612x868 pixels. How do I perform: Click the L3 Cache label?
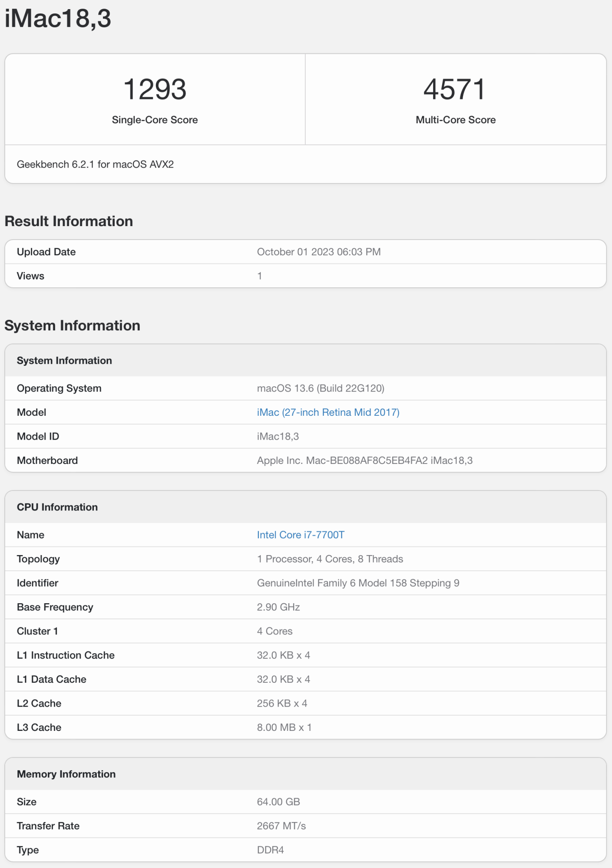click(39, 727)
